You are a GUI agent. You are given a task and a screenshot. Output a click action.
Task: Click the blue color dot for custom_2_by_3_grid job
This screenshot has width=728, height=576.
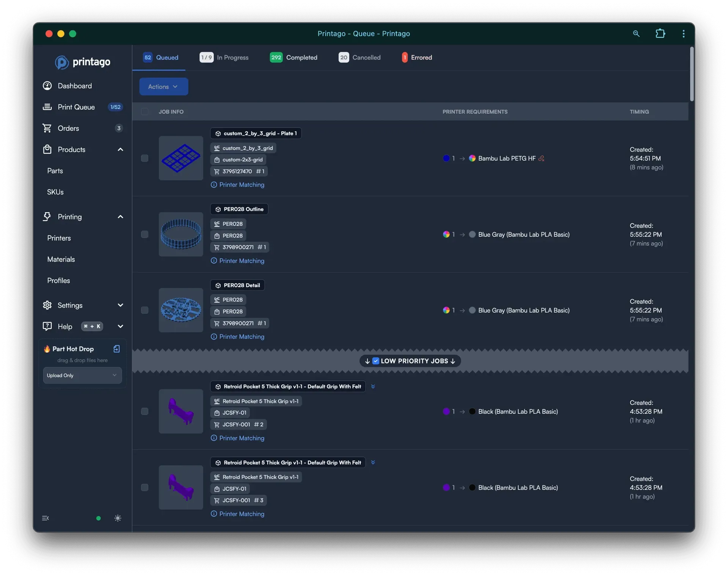pos(447,158)
